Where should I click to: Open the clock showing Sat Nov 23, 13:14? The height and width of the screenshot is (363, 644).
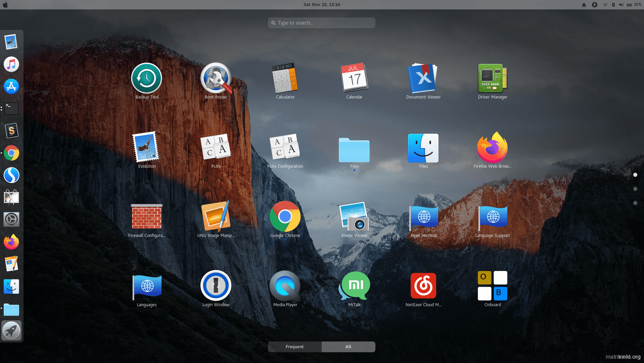click(x=322, y=5)
